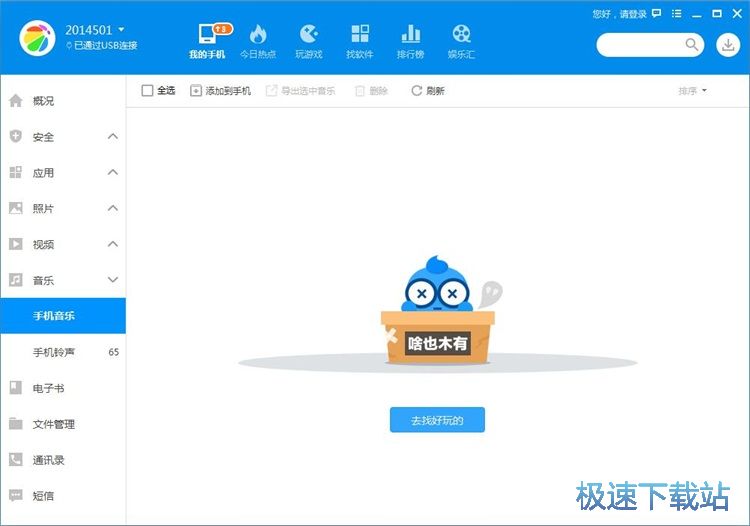Click the 电子书 book icon
750x526 pixels.
coord(16,387)
